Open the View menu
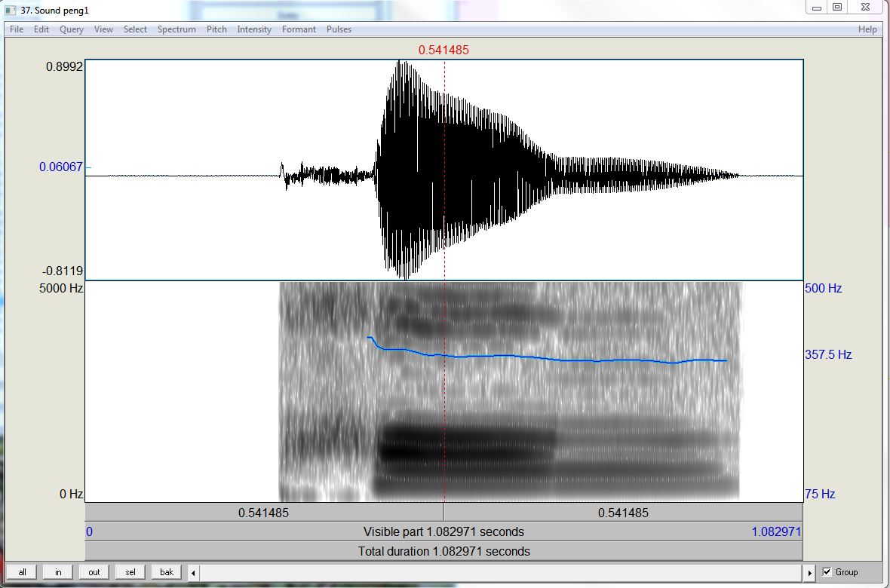Image resolution: width=890 pixels, height=588 pixels. [103, 29]
